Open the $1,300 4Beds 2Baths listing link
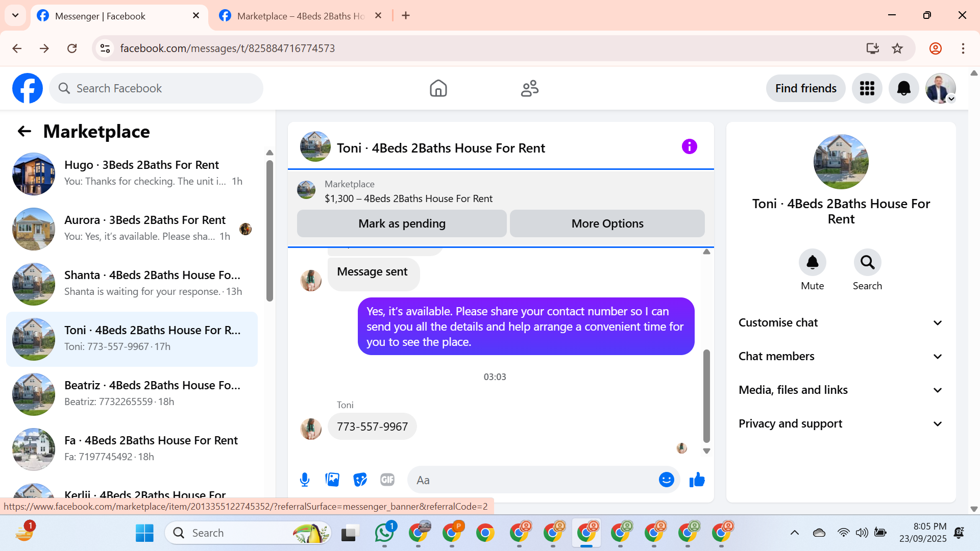 (x=408, y=198)
